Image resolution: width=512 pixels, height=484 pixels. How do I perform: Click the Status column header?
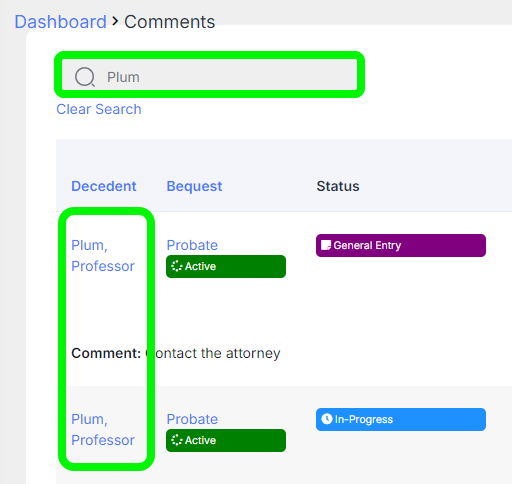(x=338, y=186)
